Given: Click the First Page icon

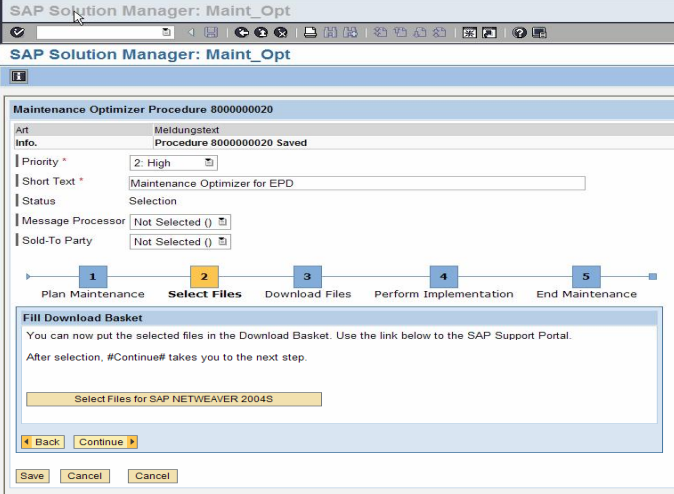Looking at the screenshot, I should click(x=380, y=32).
